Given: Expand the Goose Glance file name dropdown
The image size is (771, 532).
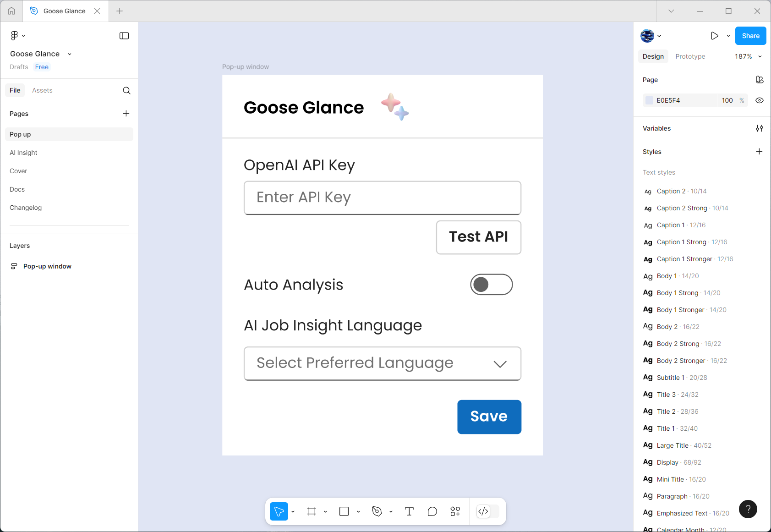Looking at the screenshot, I should [x=70, y=54].
